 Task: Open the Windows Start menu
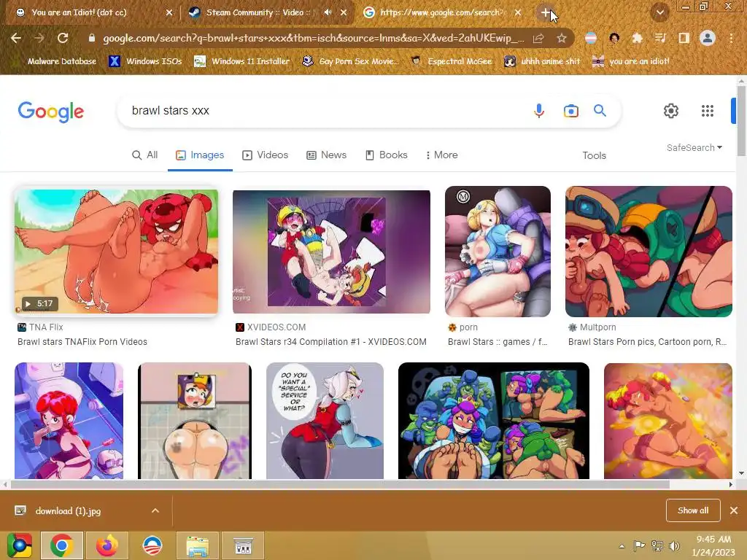point(19,545)
